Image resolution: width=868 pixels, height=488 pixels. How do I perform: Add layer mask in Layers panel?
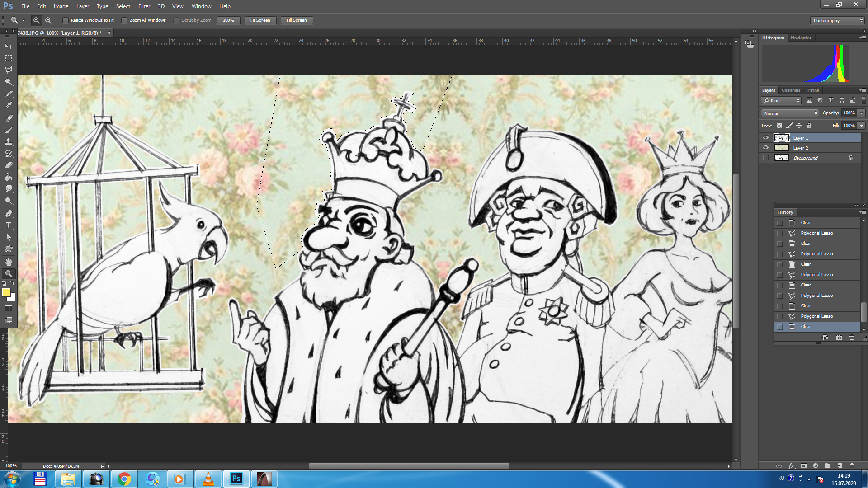pyautogui.click(x=803, y=466)
